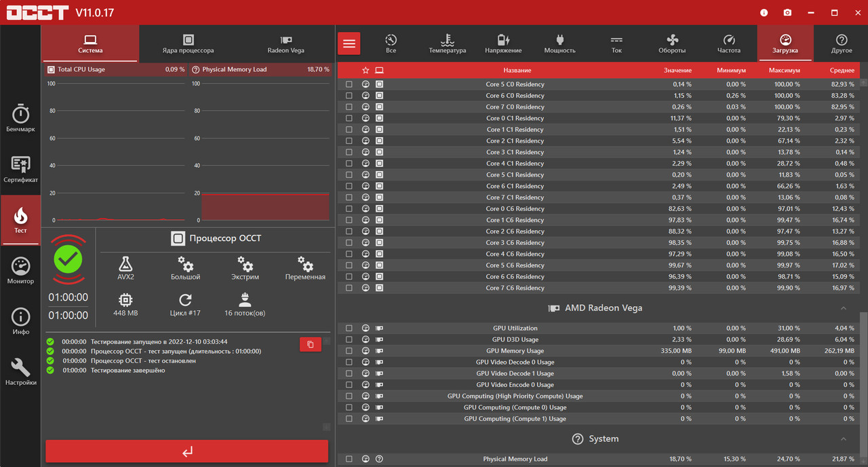Check the Core 5 C0 Residency checkbox

[349, 84]
